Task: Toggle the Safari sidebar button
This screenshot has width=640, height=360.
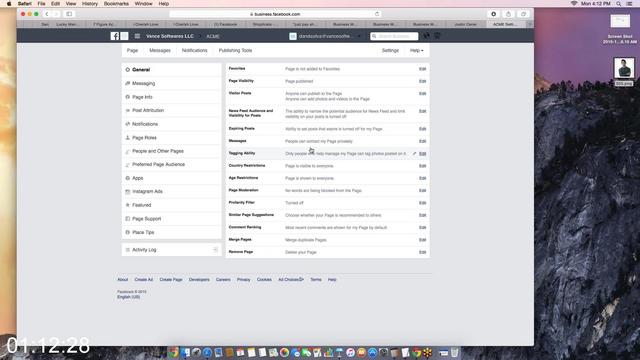Action: 69,14
